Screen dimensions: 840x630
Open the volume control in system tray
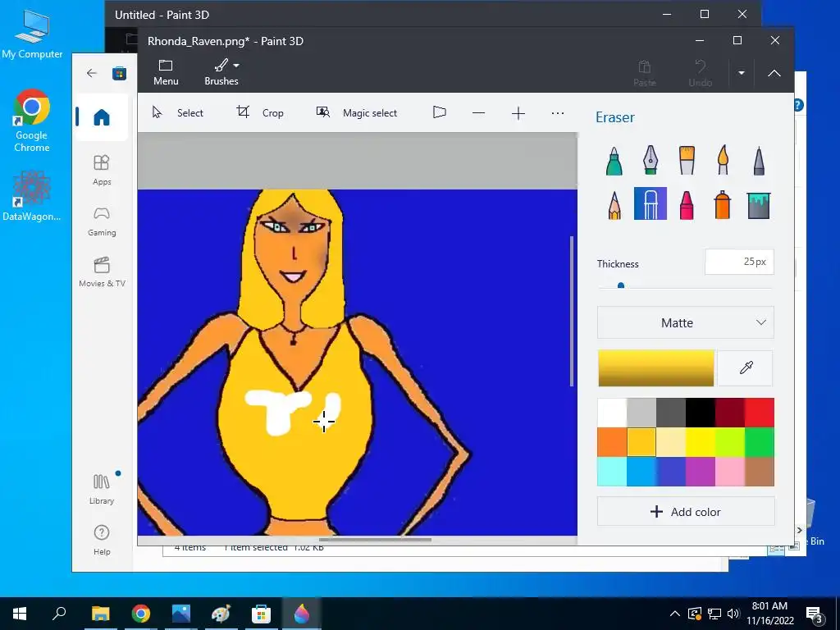(x=733, y=614)
